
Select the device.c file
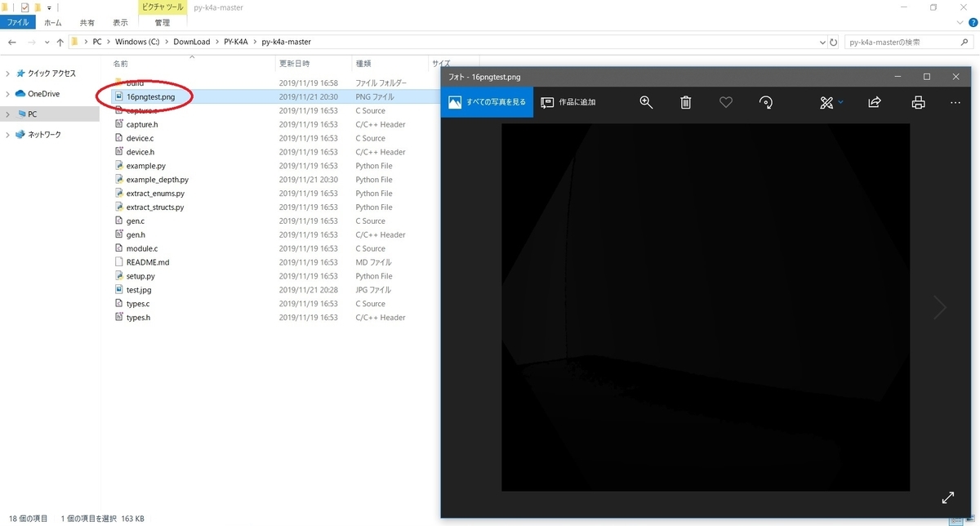pyautogui.click(x=140, y=138)
